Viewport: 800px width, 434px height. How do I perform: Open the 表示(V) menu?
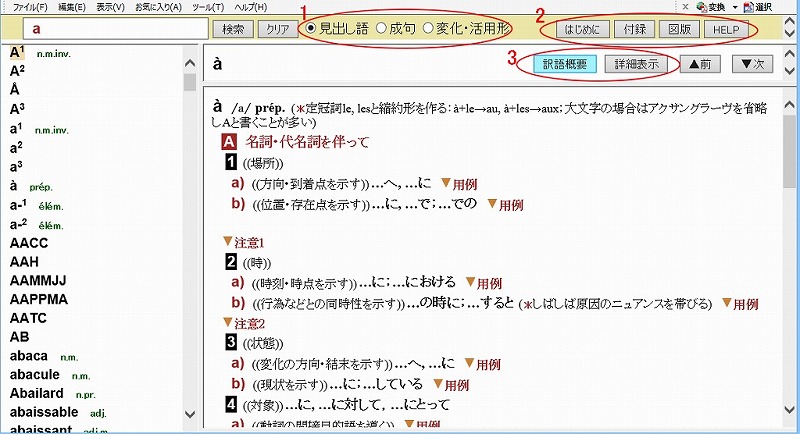click(110, 7)
